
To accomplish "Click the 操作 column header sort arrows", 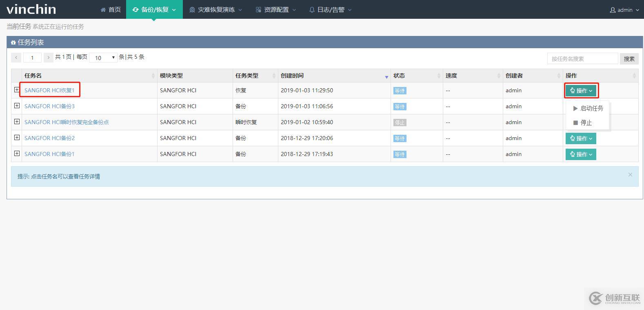I will pos(634,76).
